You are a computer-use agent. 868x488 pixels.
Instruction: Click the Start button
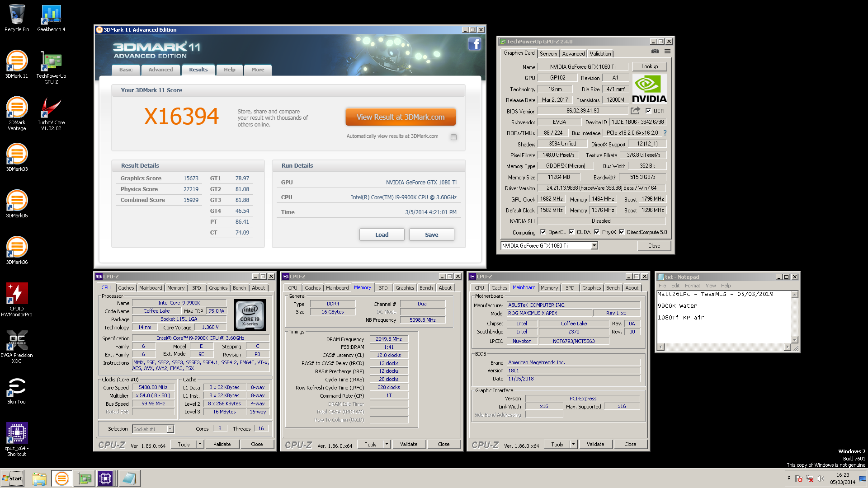[x=13, y=479]
